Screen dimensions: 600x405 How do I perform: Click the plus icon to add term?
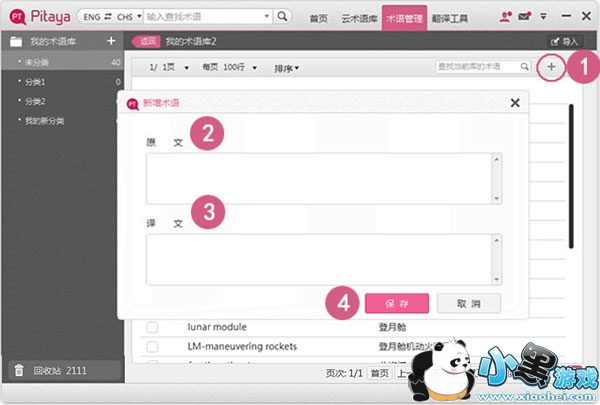pyautogui.click(x=551, y=67)
